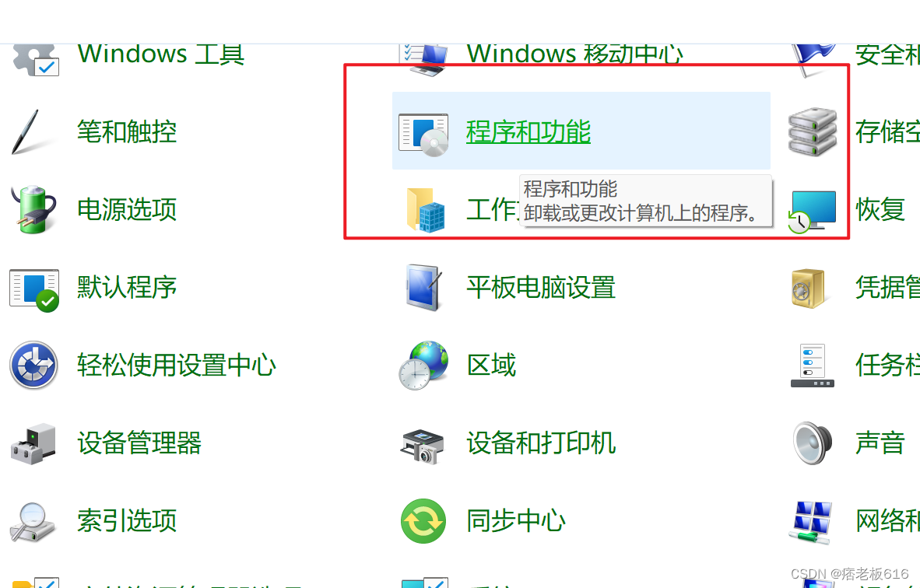Screen dimensions: 920x588
Task: Open the 区域 globe and clock icon
Action: click(423, 366)
